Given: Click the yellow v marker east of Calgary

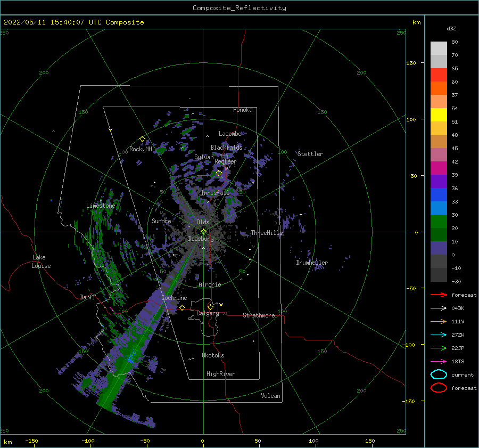Looking at the screenshot, I should point(221,305).
